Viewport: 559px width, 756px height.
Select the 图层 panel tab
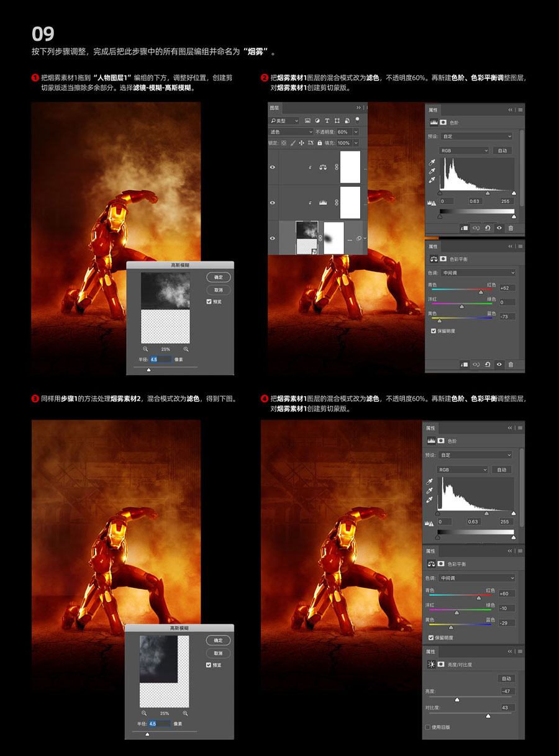(x=275, y=107)
